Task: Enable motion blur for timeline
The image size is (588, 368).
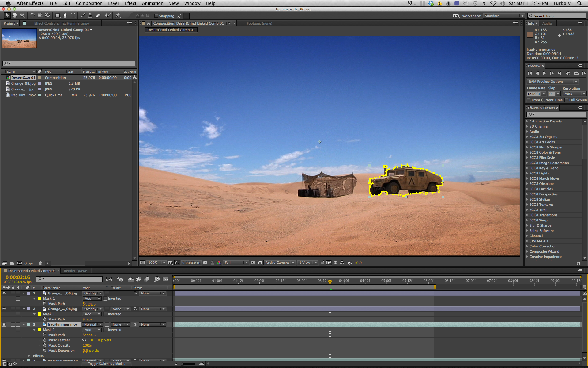Action: (x=147, y=279)
